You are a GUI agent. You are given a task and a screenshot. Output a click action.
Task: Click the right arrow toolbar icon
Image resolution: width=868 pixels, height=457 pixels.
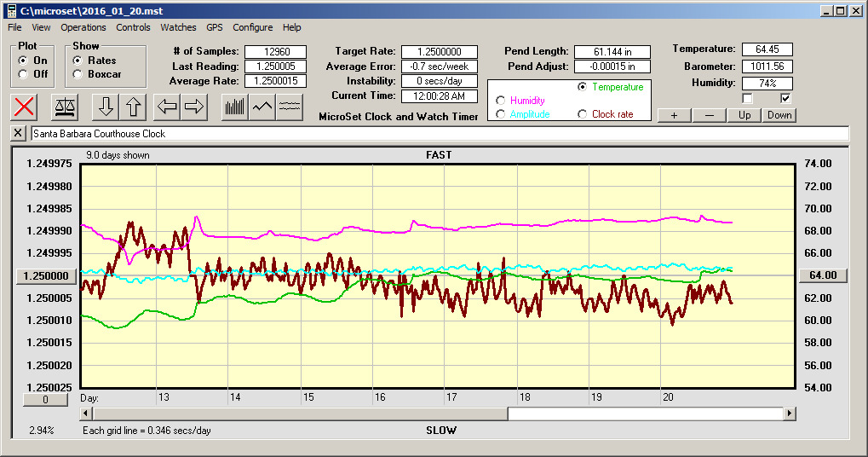click(193, 107)
